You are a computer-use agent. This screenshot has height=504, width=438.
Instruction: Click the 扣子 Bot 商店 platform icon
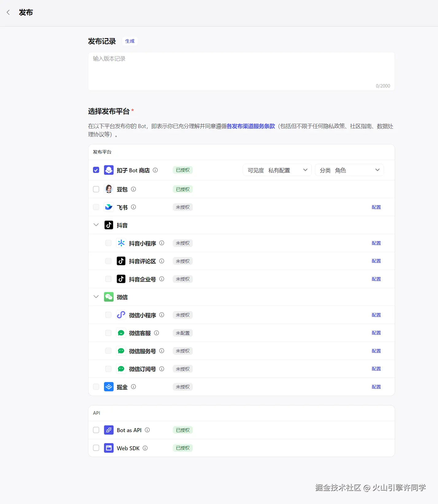(109, 170)
